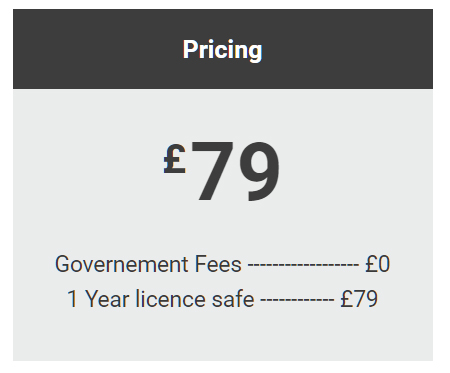450x373 pixels.
Task: Click the large digit 7
Action: [x=212, y=171]
